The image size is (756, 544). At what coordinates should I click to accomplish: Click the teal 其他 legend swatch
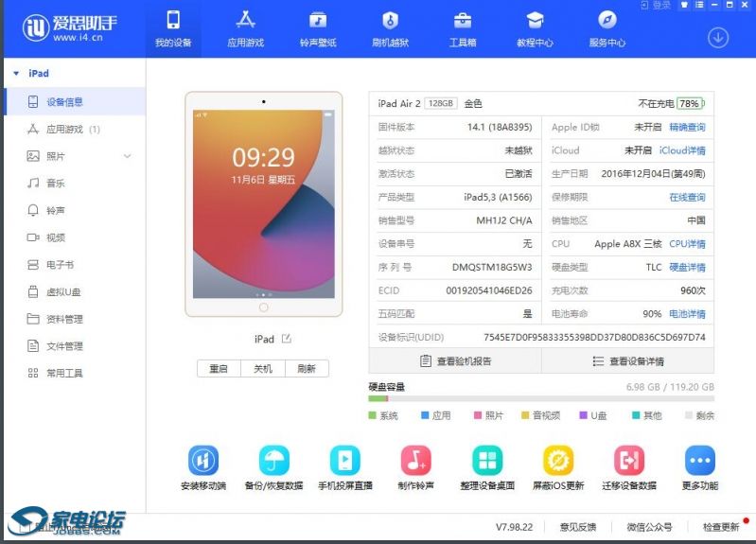[636, 415]
